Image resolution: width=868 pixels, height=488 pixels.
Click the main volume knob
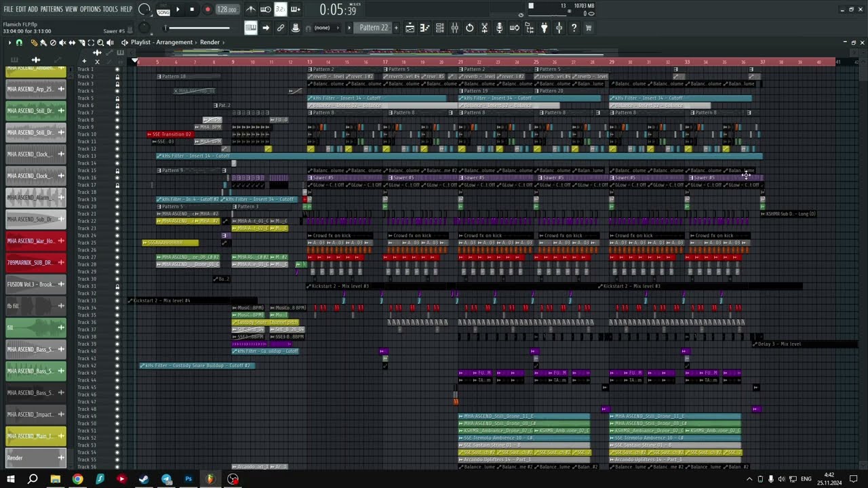pyautogui.click(x=144, y=9)
